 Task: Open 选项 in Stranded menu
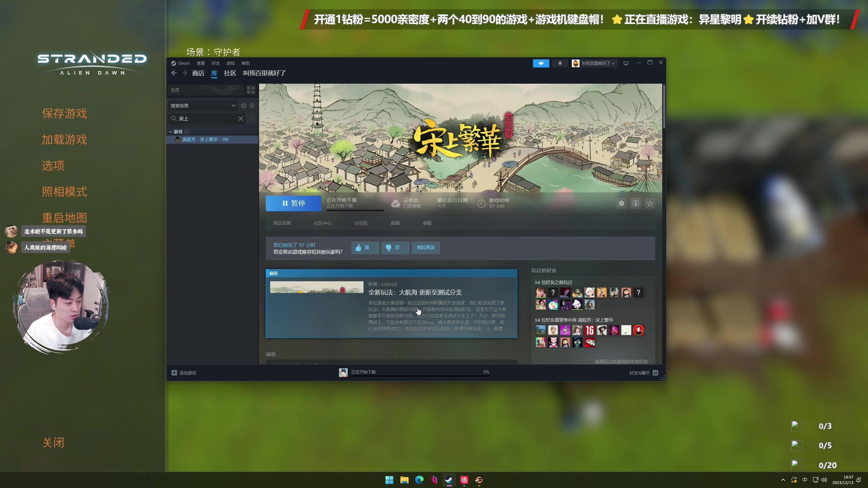[x=53, y=166]
